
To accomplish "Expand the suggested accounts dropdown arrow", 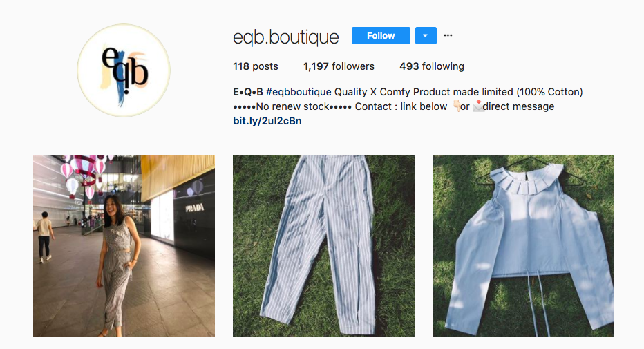I will click(426, 36).
